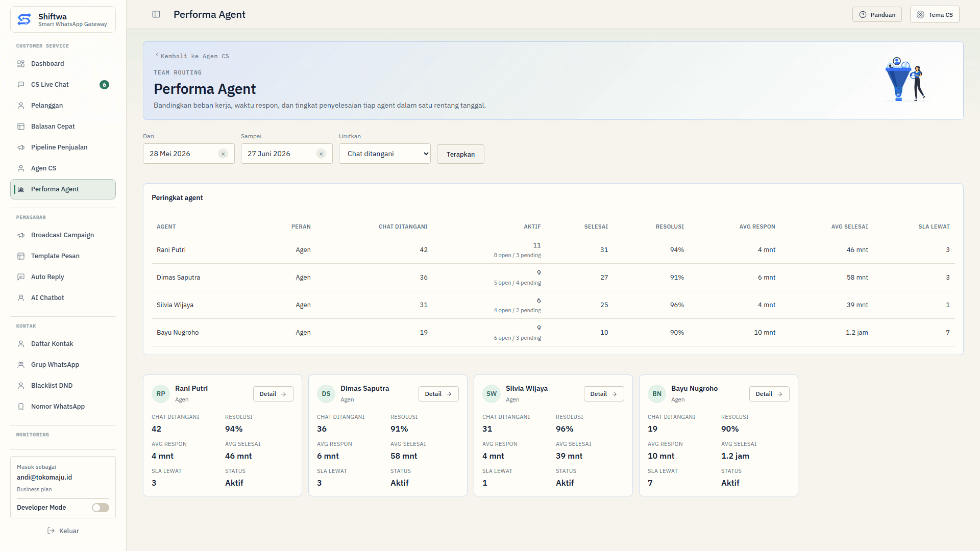Click Keluar to log out
Image resolution: width=980 pixels, height=551 pixels.
point(63,531)
